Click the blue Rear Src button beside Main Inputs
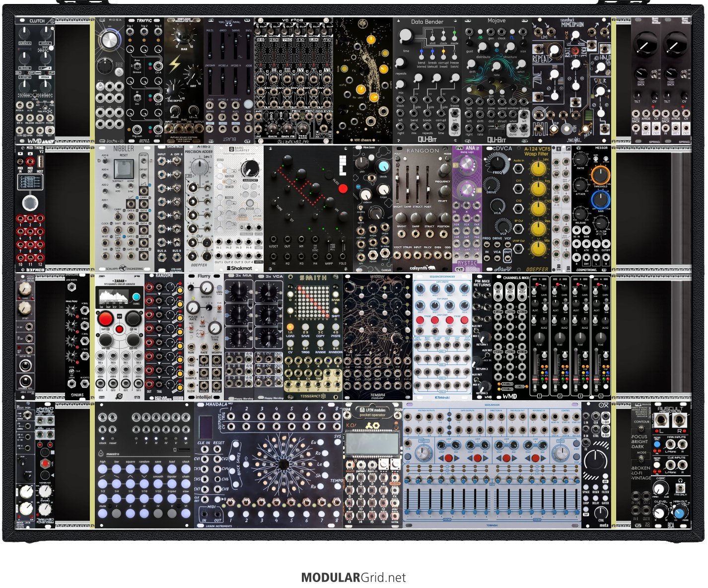Image resolution: width=708 pixels, height=588 pixels. 658,443
